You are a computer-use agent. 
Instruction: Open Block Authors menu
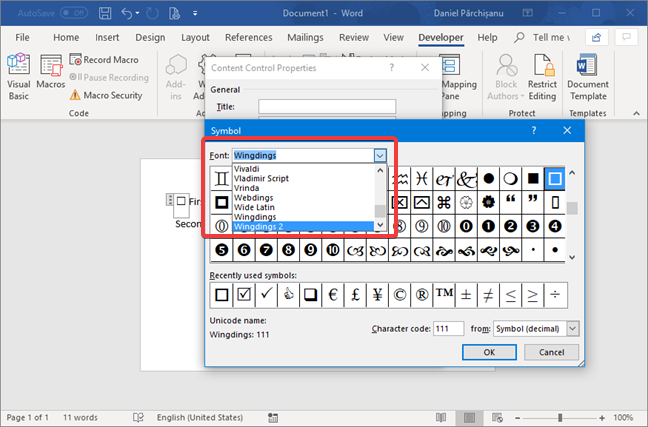pos(506,77)
